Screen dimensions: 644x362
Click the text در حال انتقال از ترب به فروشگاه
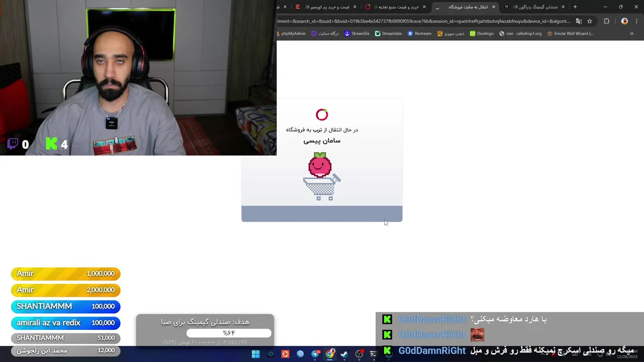(x=322, y=130)
